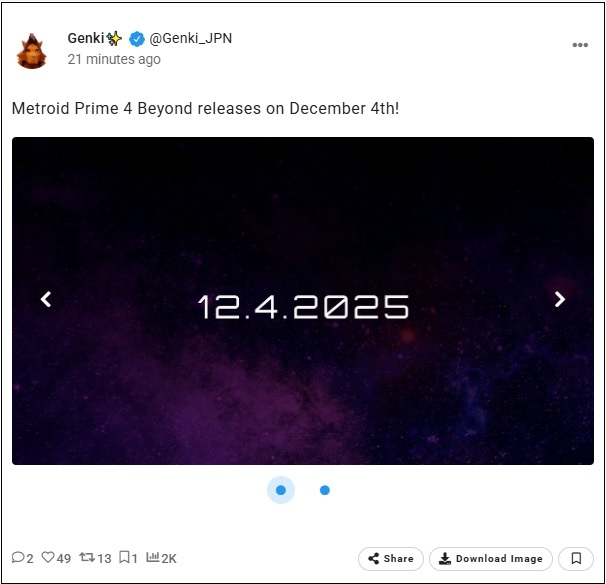Advance to next image with right chevron
The width and height of the screenshot is (606, 584).
pos(560,299)
